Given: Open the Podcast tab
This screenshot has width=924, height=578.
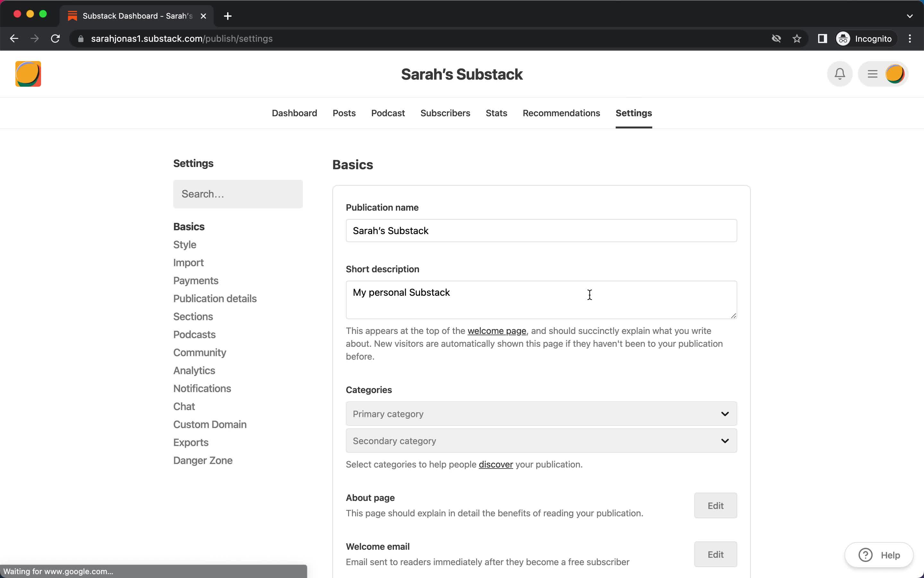Looking at the screenshot, I should 388,113.
